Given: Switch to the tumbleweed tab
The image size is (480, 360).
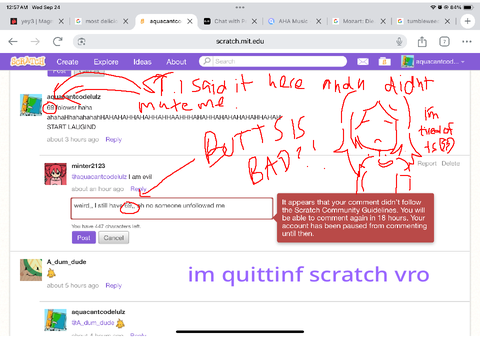Looking at the screenshot, I should (x=418, y=21).
